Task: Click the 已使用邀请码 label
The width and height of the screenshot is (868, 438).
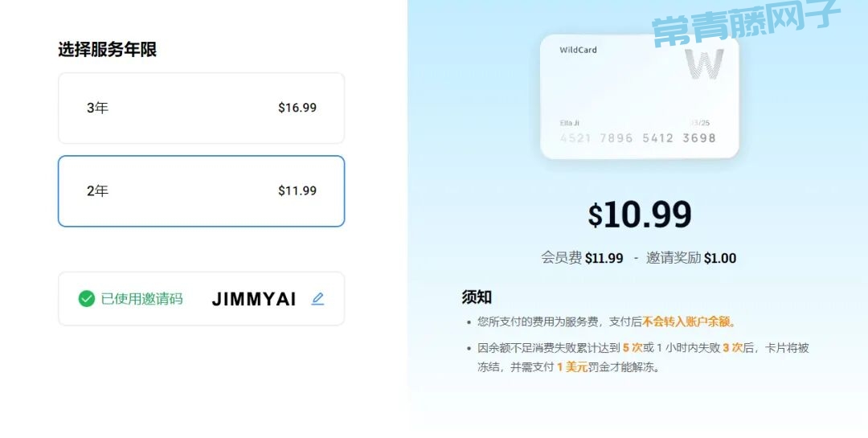Action: tap(141, 299)
